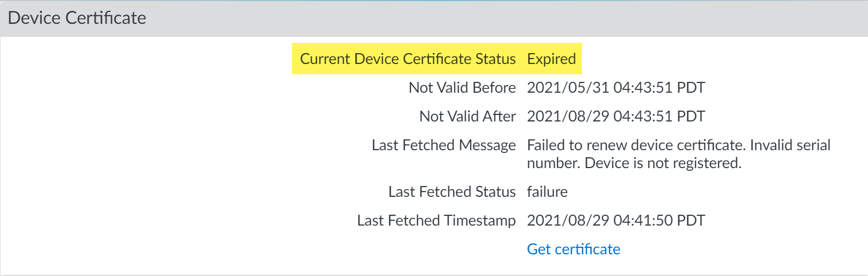Click the 'failure' status value
868x276 pixels.
tap(547, 191)
